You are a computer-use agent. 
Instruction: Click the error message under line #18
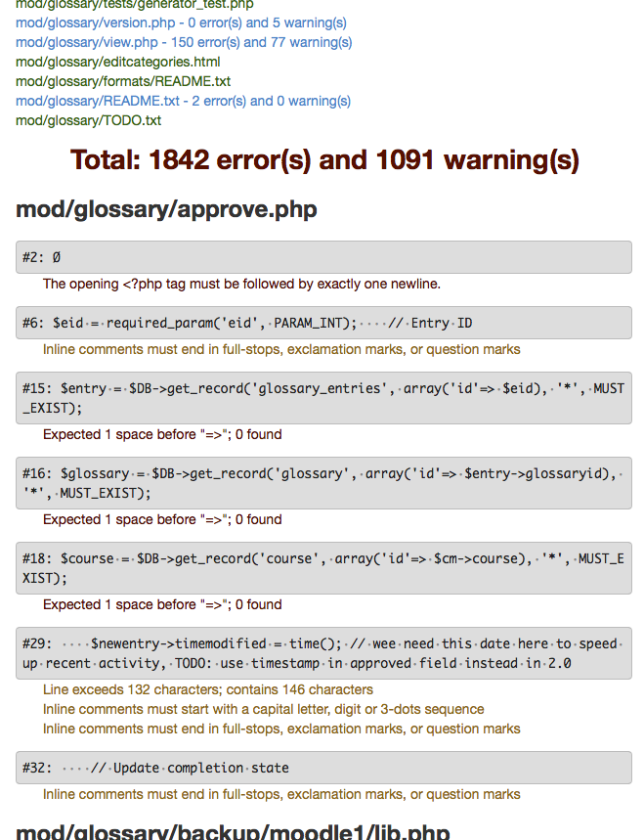162,605
